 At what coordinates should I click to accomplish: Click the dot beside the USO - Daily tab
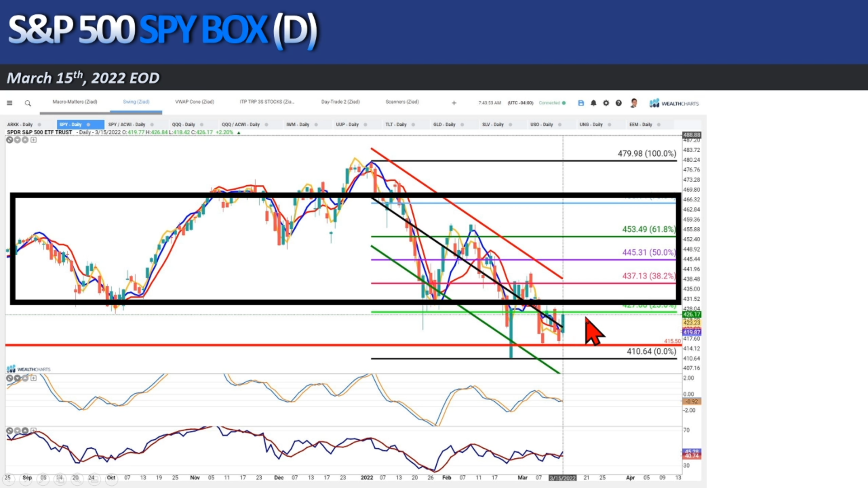[560, 125]
